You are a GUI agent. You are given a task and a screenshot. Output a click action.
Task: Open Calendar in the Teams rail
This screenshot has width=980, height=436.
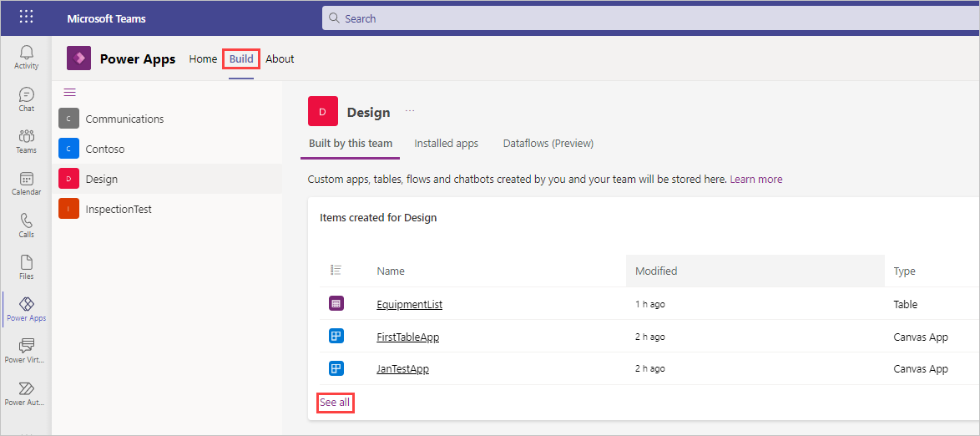tap(26, 183)
